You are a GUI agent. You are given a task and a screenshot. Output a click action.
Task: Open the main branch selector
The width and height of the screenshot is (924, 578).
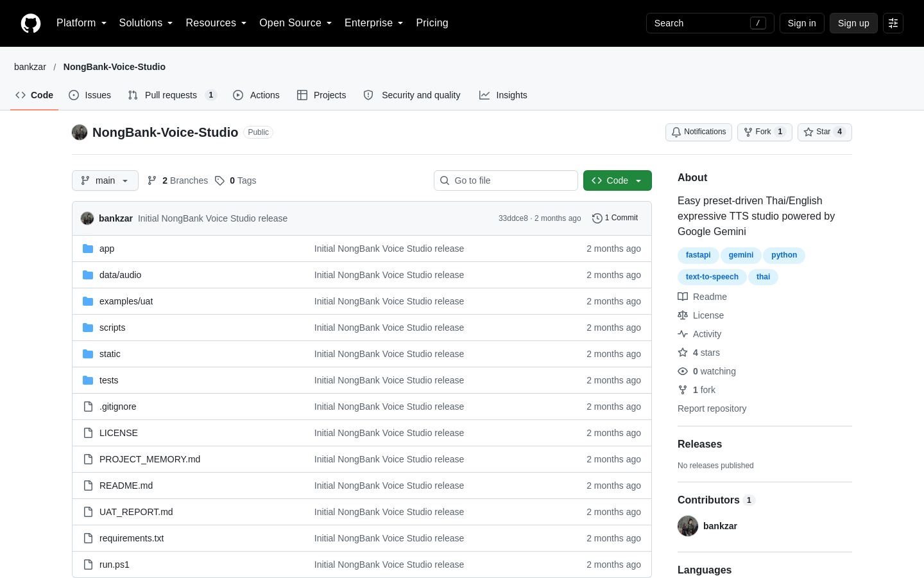coord(105,180)
